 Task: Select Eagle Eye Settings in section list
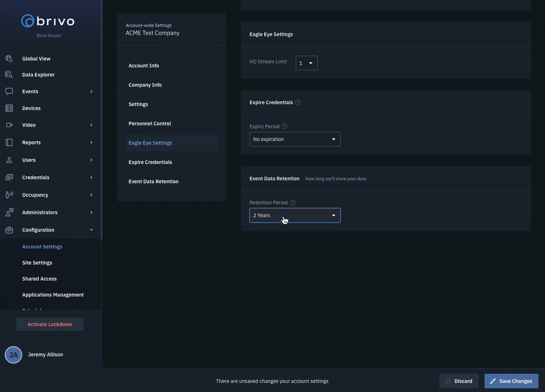pos(172,143)
